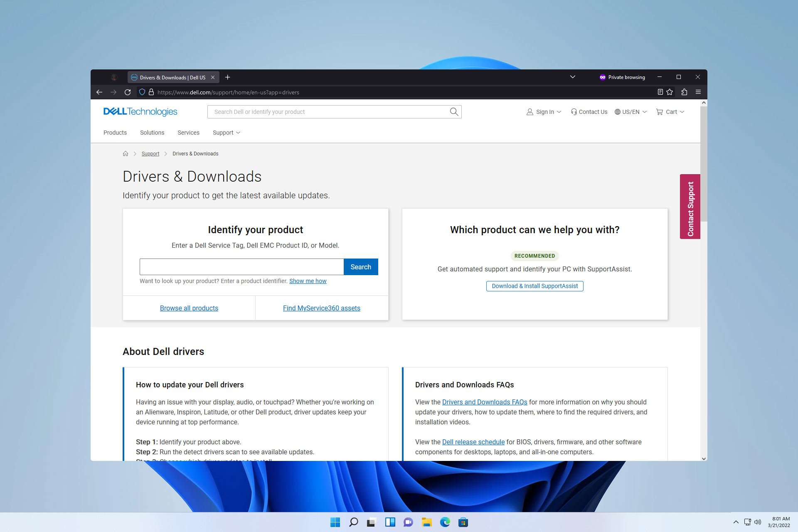Select the Products menu item

pos(115,133)
